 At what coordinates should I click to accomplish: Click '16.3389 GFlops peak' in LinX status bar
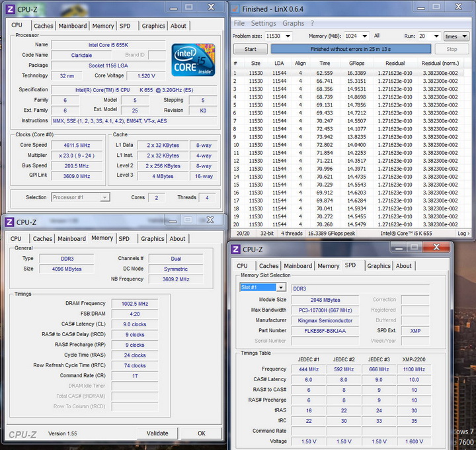pos(332,234)
